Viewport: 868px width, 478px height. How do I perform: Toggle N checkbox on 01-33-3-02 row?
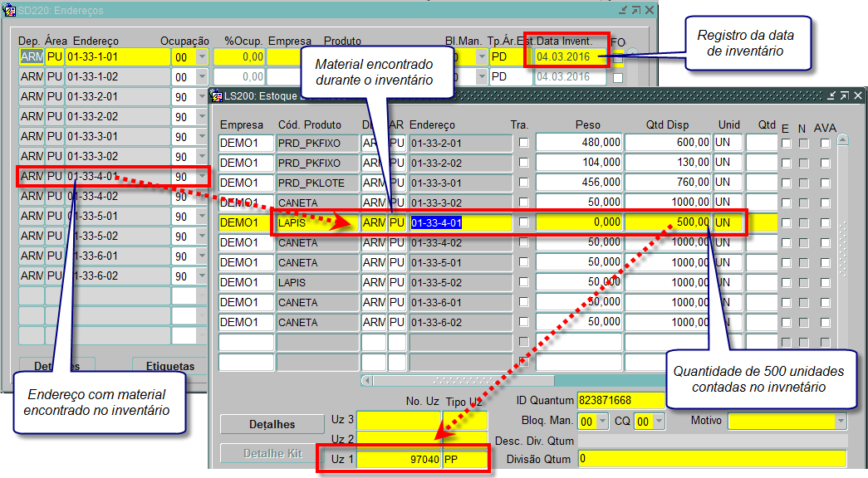(804, 203)
